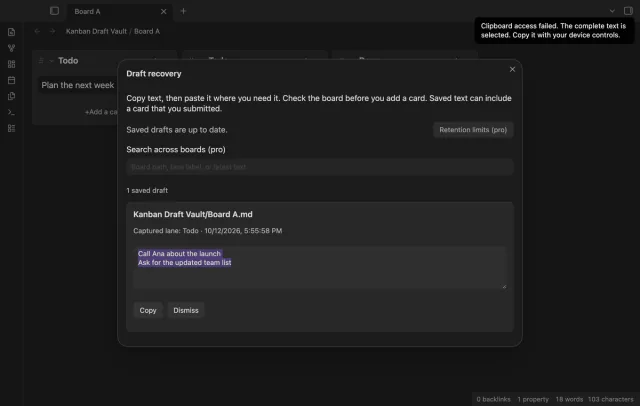Click '1 property' in the status bar

point(533,399)
